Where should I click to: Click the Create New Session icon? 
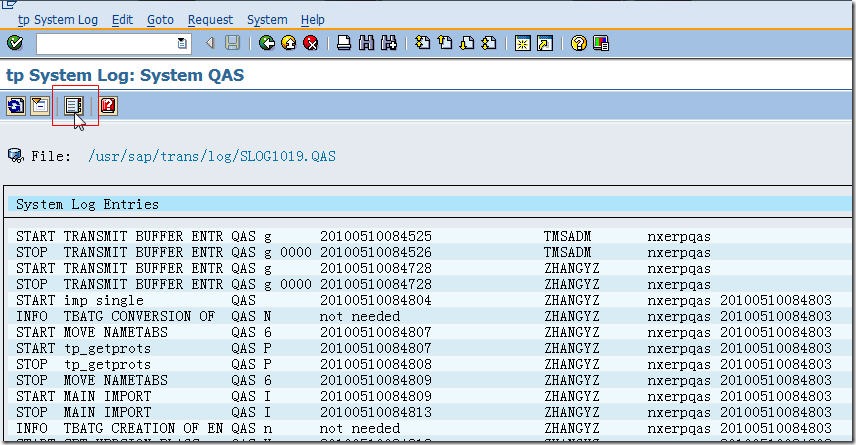(x=522, y=43)
